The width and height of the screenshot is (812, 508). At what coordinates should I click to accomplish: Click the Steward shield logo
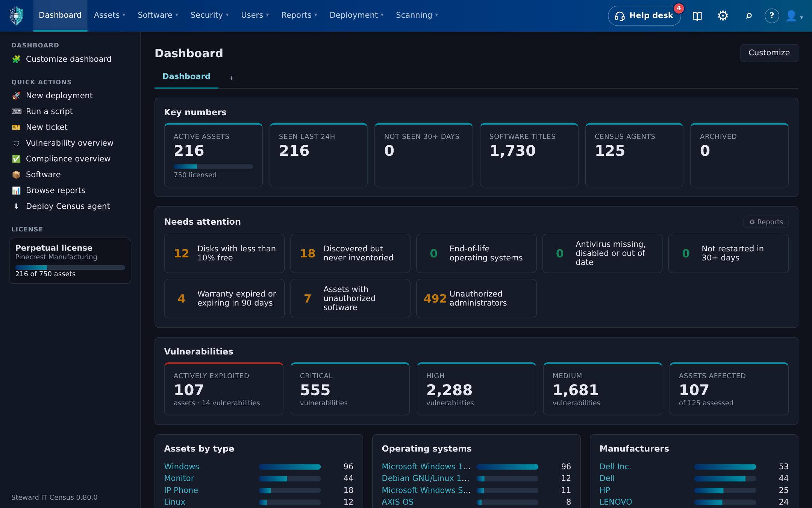click(x=16, y=16)
